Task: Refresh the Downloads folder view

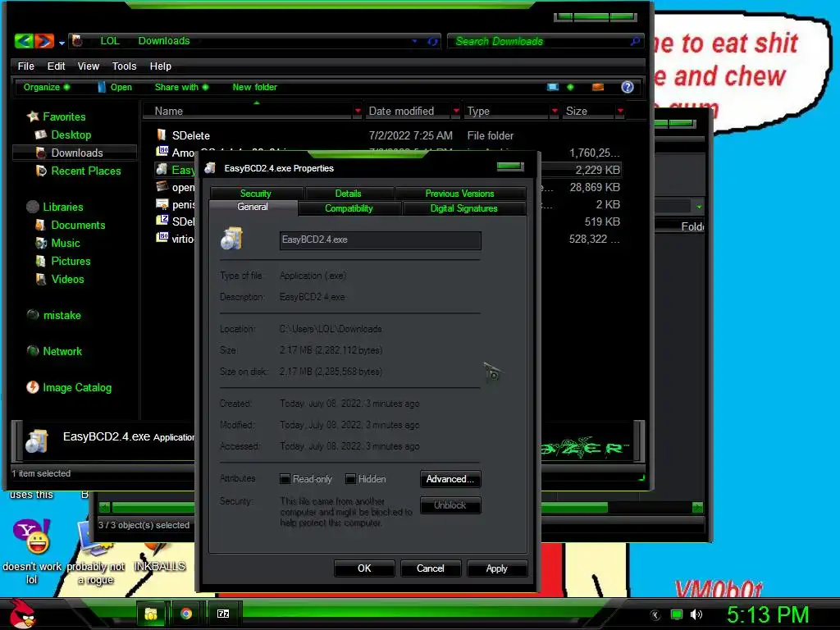Action: (x=432, y=41)
